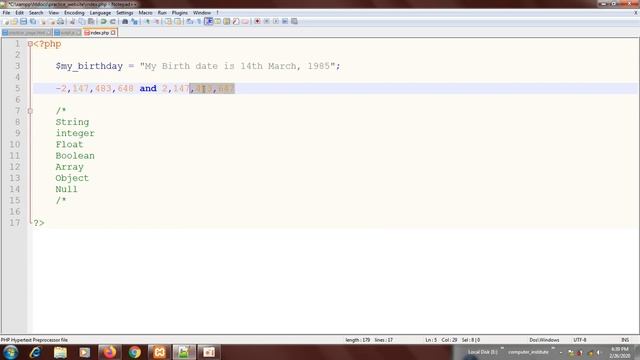Collapse the <?php fold marker on line 1
The height and width of the screenshot is (360, 640).
30,44
